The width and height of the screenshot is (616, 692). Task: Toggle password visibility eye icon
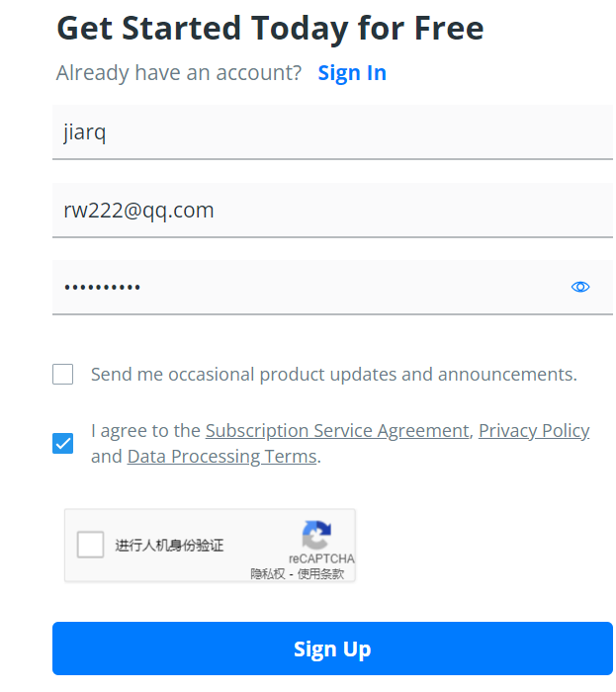580,287
